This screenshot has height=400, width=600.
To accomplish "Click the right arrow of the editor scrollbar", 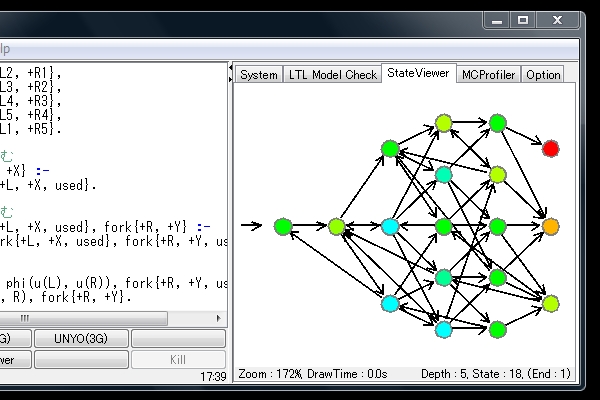I will tap(219, 318).
